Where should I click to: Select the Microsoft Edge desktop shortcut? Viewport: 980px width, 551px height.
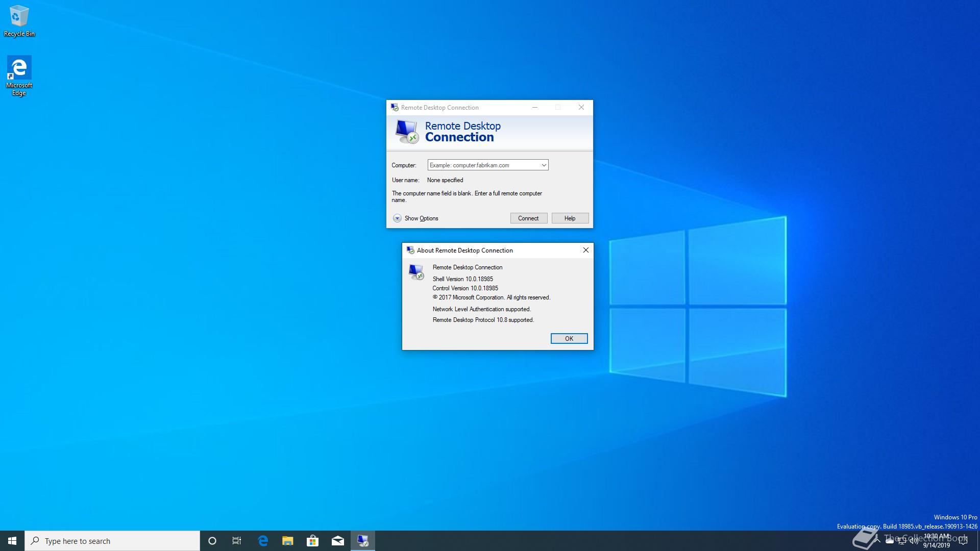tap(19, 76)
